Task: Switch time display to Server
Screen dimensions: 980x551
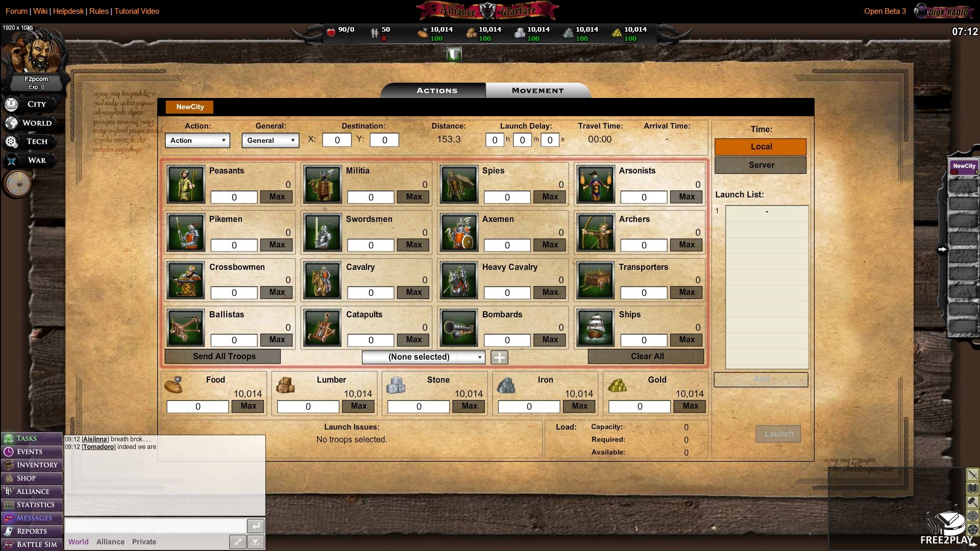Action: point(761,165)
